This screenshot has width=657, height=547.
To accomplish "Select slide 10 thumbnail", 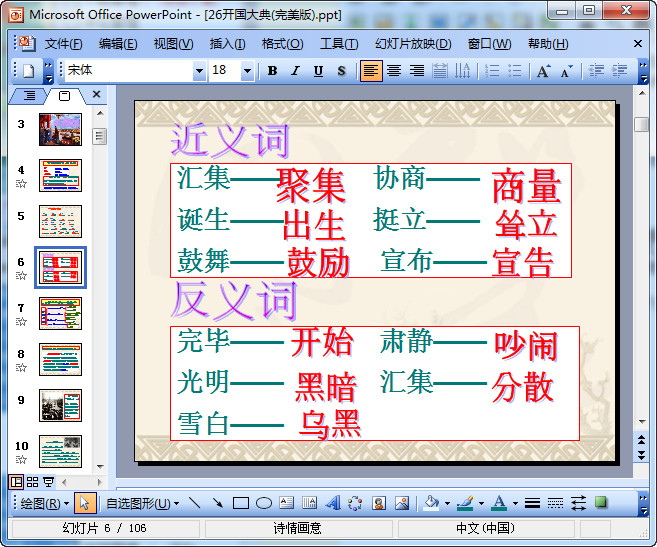I will coord(60,451).
